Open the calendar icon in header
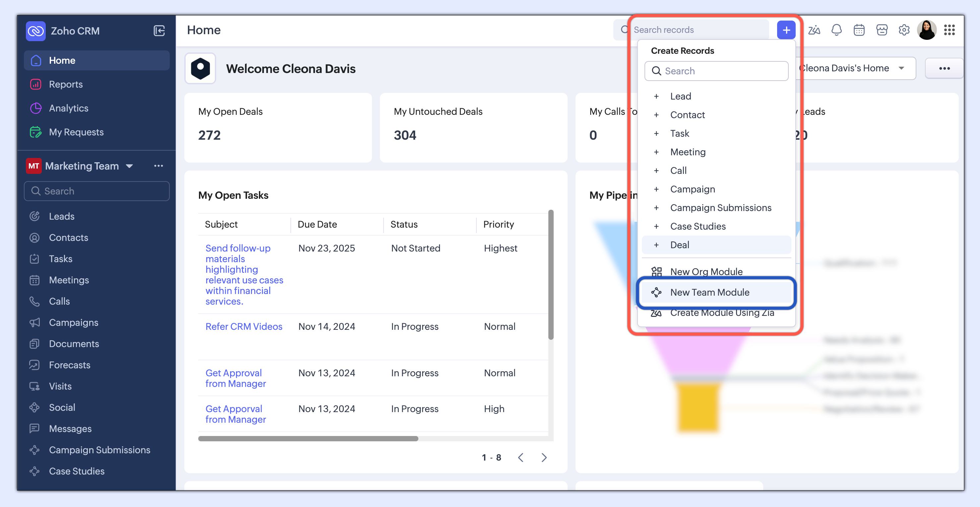This screenshot has height=507, width=980. click(859, 30)
